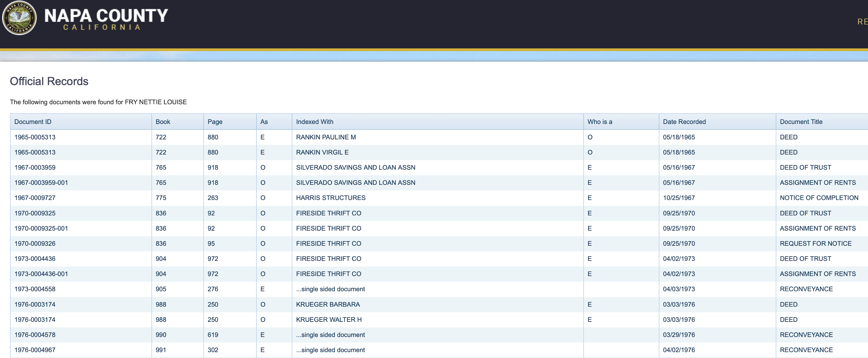This screenshot has width=868, height=358.
Task: Click the Napa County seal logo
Action: point(19,18)
